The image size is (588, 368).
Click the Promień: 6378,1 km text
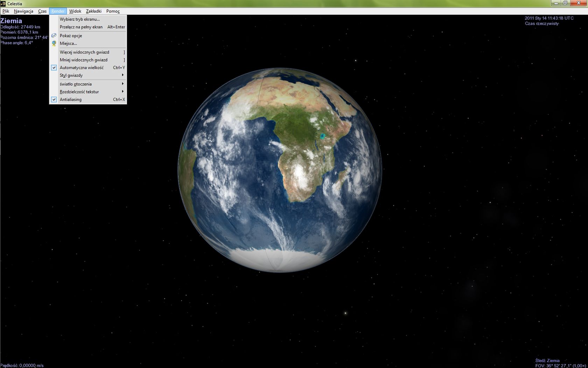pos(19,32)
